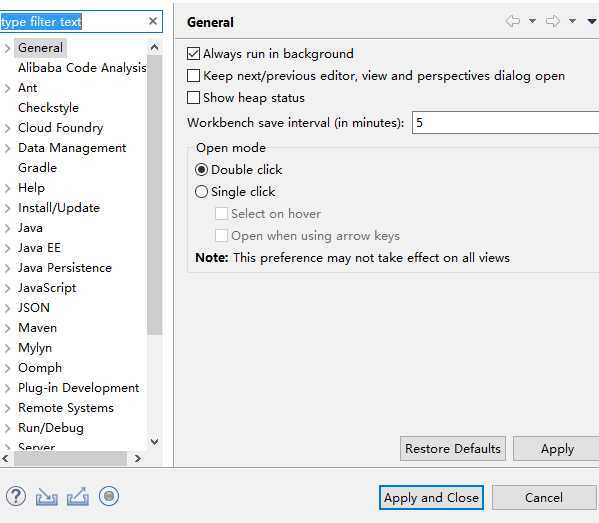Select Remote Systems preferences
Screen dimensions: 599x523
point(66,408)
